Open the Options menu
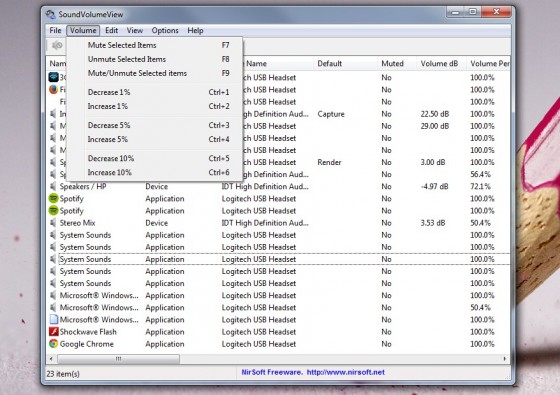Image resolution: width=560 pixels, height=395 pixels. pyautogui.click(x=165, y=30)
